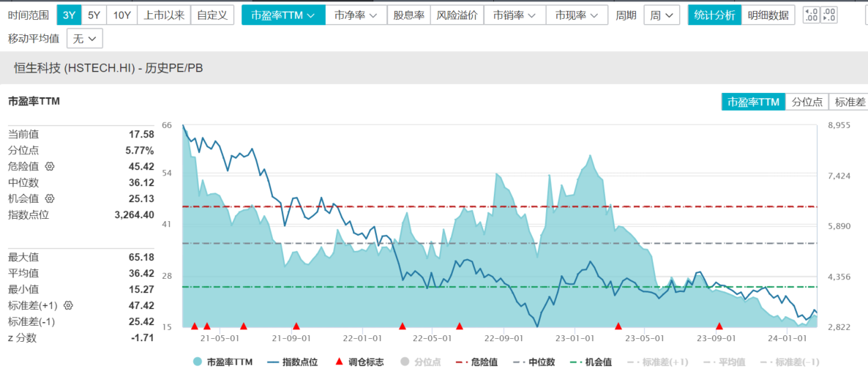Enable 标准差(+1) line in legend
868x374 pixels.
(x=658, y=362)
